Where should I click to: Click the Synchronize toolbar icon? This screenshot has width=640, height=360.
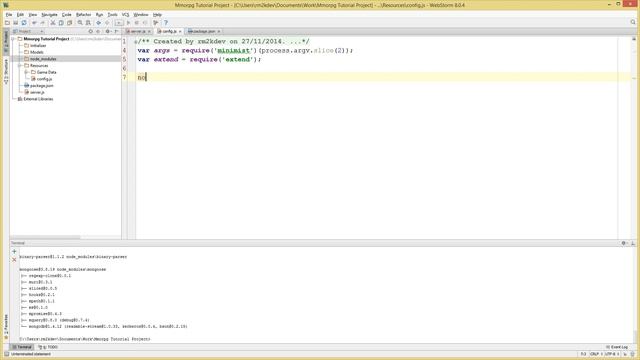pyautogui.click(x=24, y=23)
